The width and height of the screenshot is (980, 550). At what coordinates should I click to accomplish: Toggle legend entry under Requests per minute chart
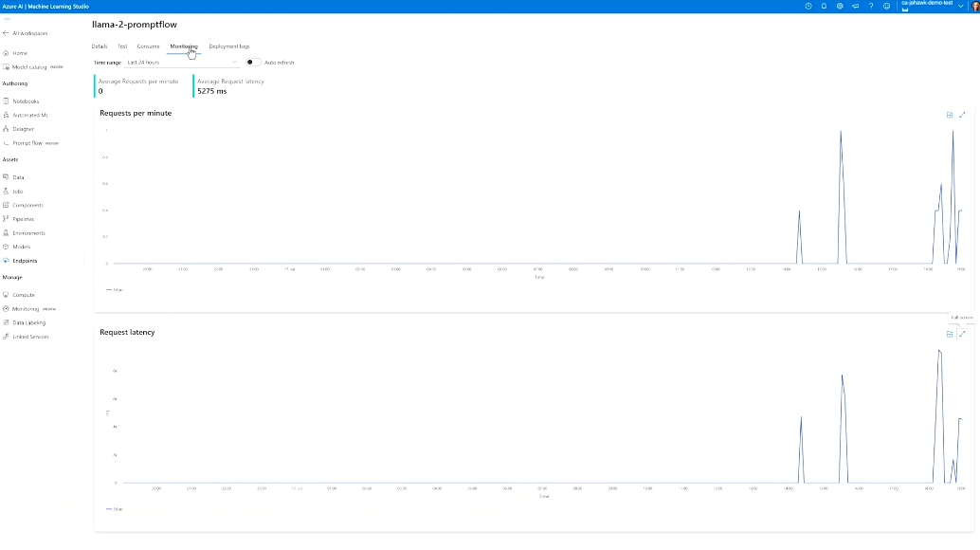point(115,290)
